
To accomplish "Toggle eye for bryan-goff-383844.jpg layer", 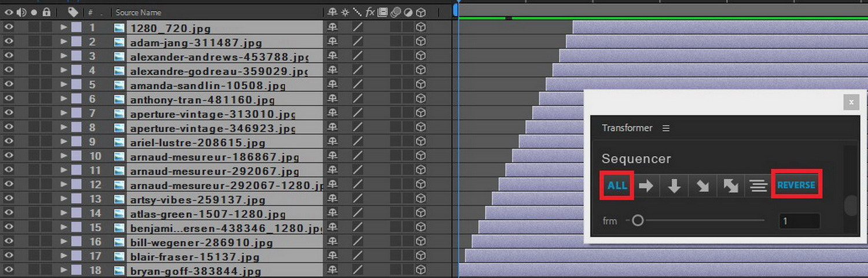I will pyautogui.click(x=8, y=270).
